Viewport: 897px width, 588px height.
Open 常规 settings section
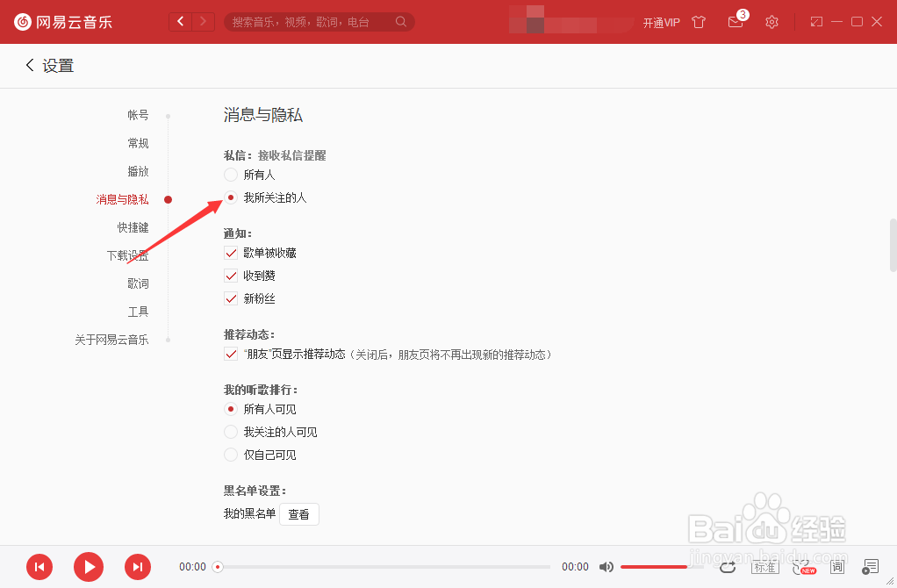pos(138,143)
